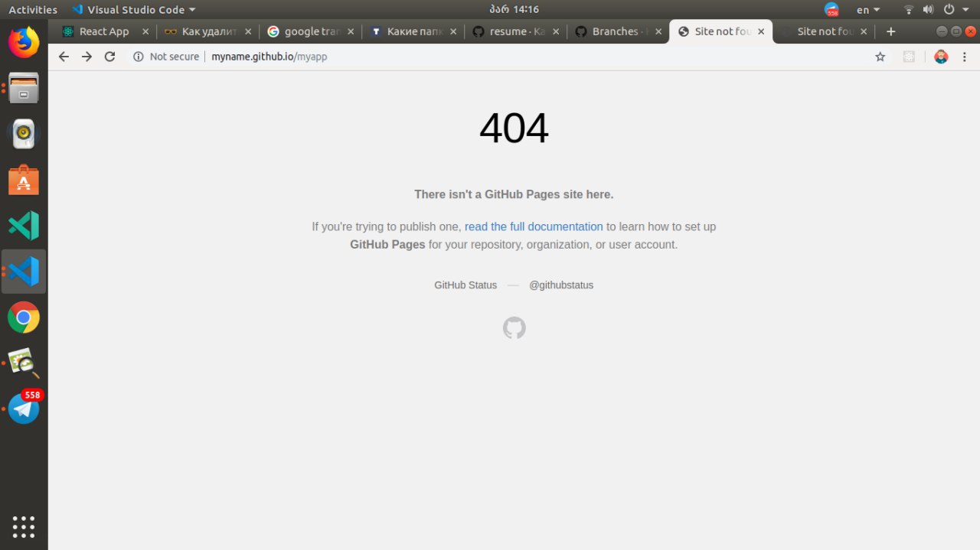Viewport: 980px width, 550px height.
Task: Open the Files manager in dock
Action: 24,88
